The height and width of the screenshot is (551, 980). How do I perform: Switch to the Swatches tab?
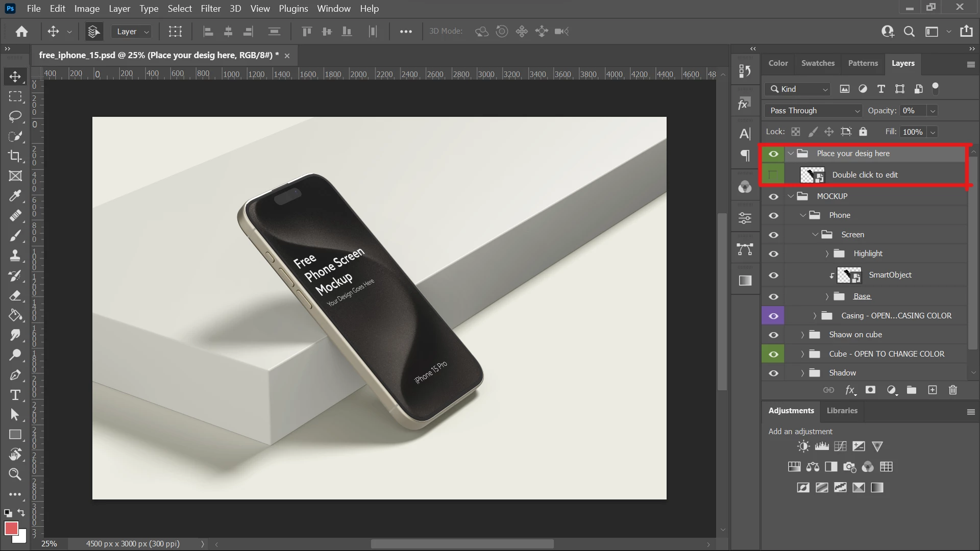tap(818, 63)
